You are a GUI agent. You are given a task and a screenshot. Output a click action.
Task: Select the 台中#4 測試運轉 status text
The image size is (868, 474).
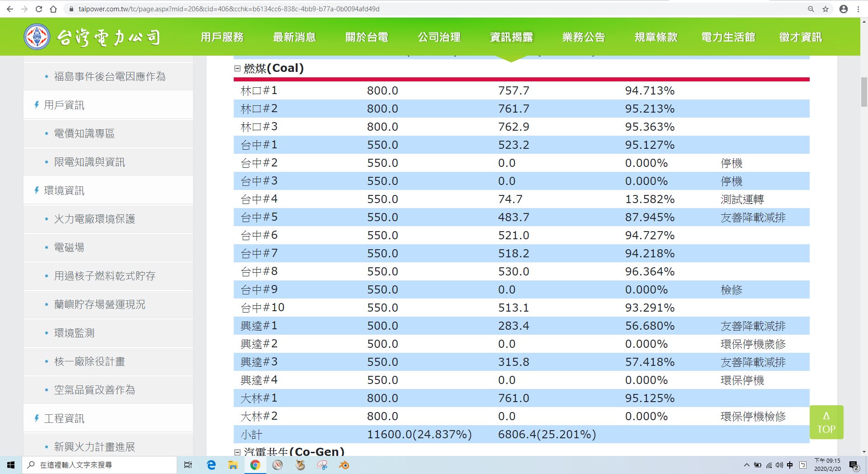pos(742,199)
